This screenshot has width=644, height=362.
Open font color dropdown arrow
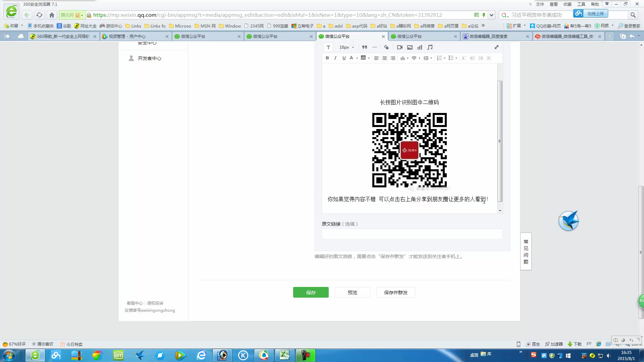point(357,58)
